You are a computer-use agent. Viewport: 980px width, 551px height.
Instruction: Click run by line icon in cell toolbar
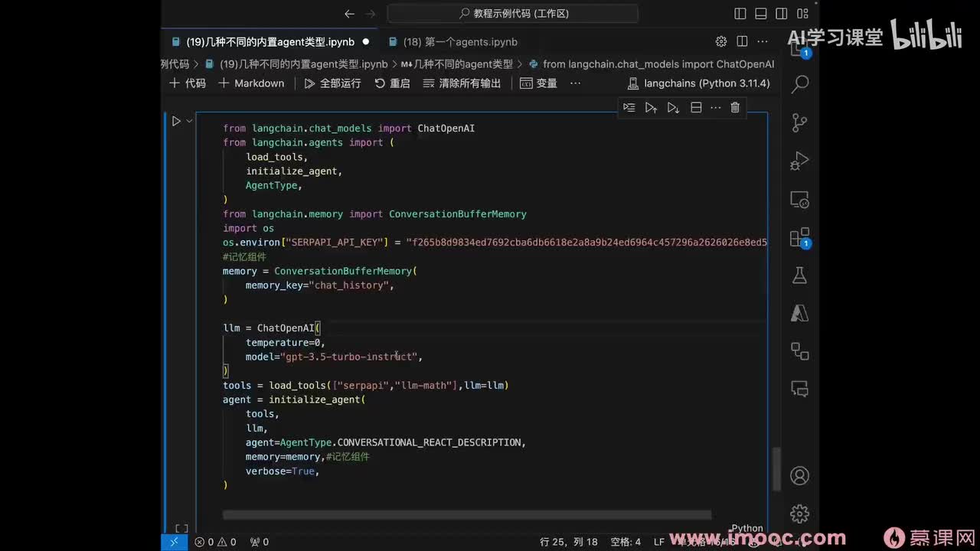click(629, 108)
